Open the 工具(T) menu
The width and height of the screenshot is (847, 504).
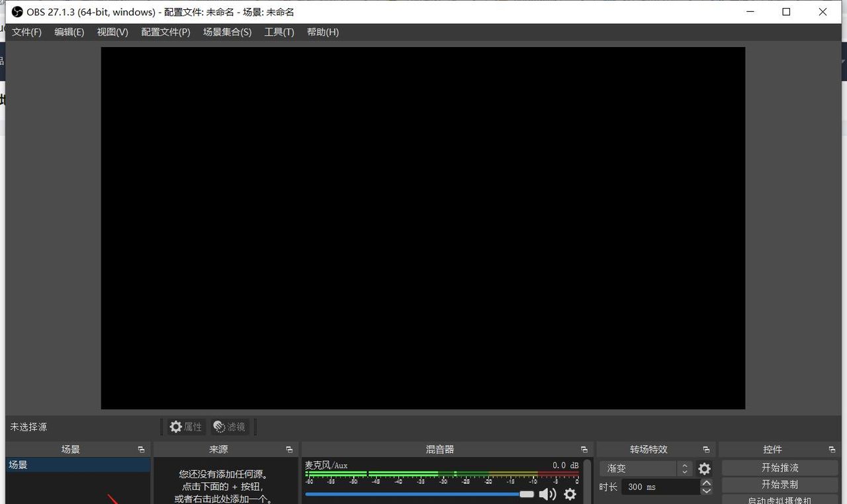pyautogui.click(x=279, y=32)
